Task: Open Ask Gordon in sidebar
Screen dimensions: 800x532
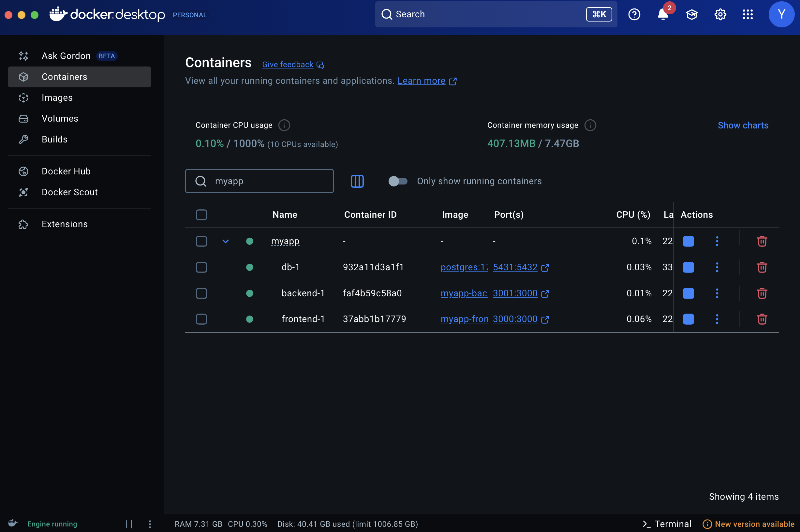Action: pyautogui.click(x=80, y=56)
